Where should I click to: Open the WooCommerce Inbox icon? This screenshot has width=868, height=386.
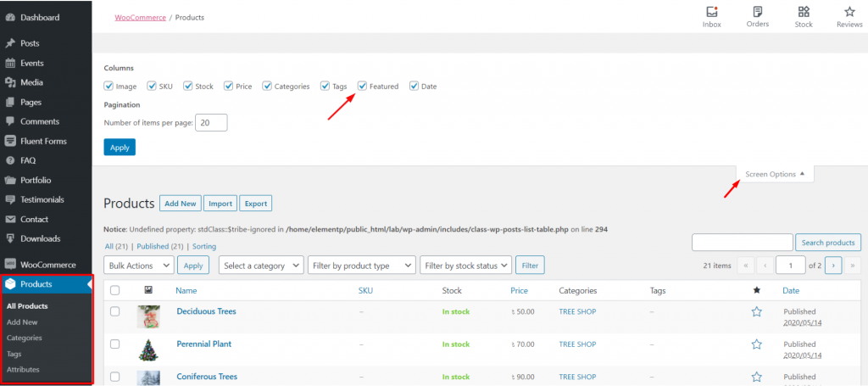click(711, 12)
